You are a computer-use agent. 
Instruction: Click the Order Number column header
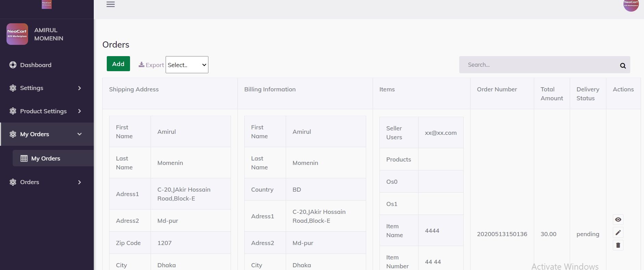click(497, 89)
